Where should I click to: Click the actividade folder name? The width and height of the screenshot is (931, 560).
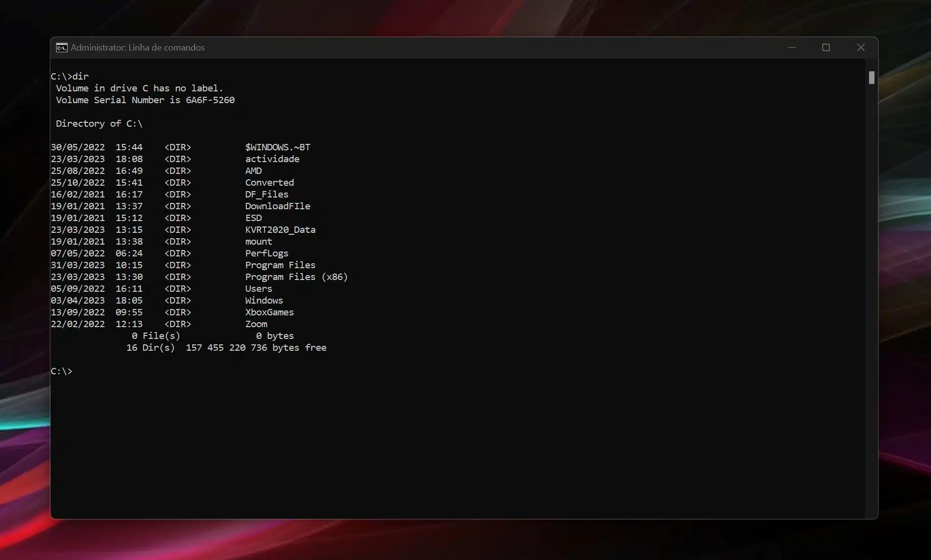272,159
